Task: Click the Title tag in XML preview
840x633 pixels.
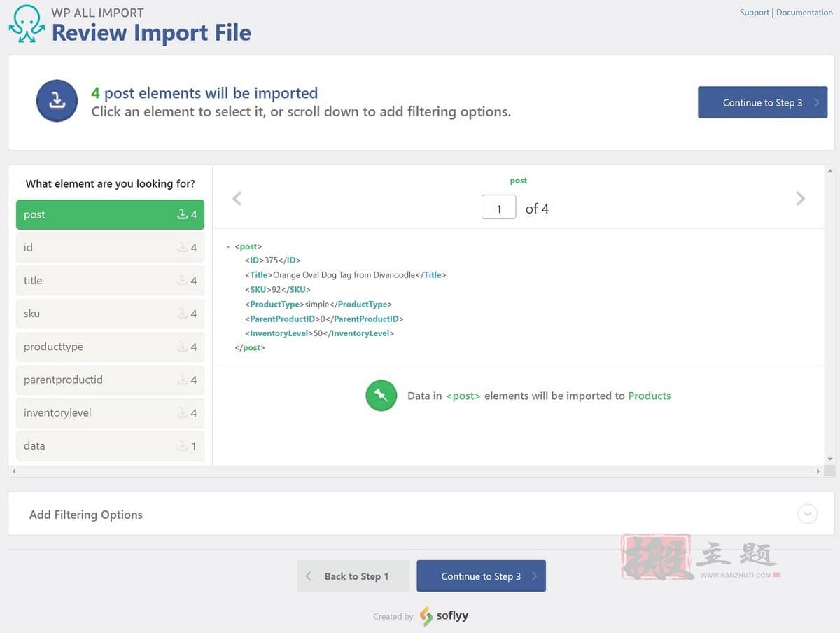Action: pyautogui.click(x=259, y=275)
